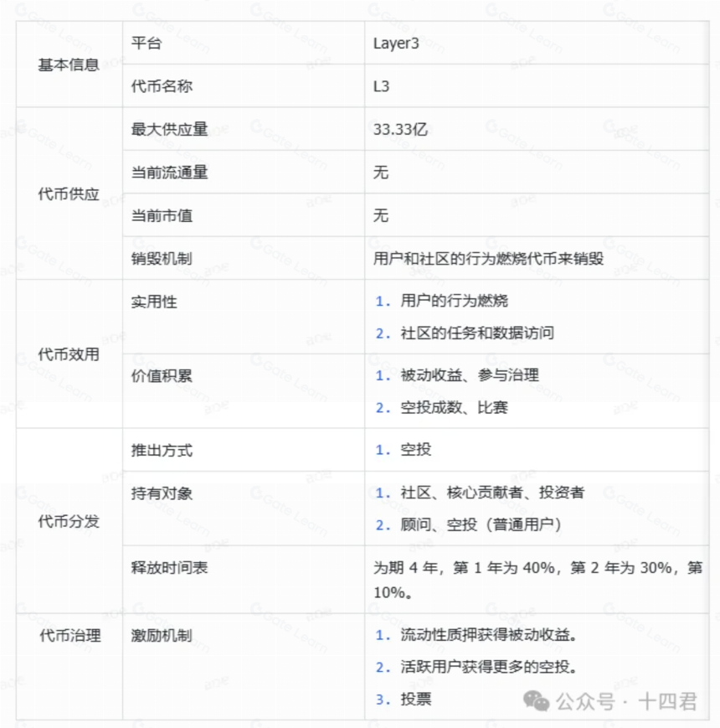This screenshot has width=720, height=728.
Task: Select the 激励机制 label
Action: pyautogui.click(x=162, y=635)
